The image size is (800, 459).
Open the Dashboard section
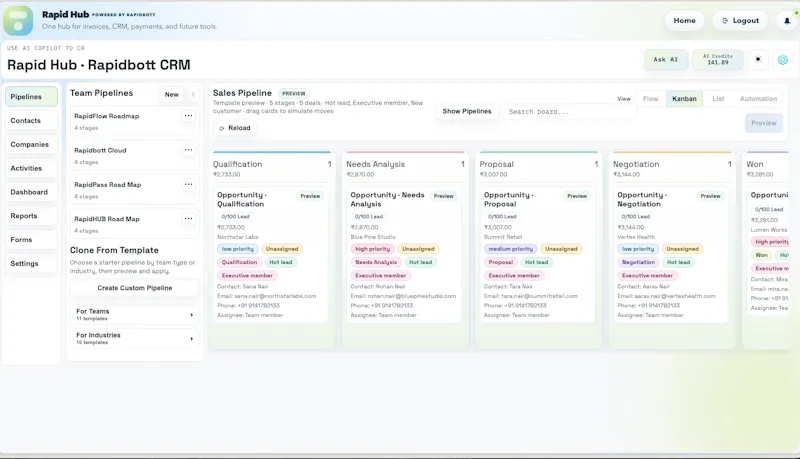(x=31, y=192)
